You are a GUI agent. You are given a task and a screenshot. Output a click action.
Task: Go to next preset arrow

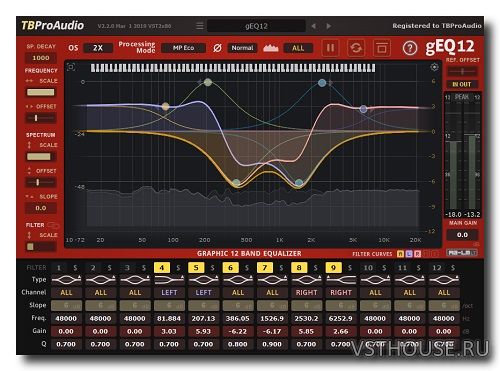pos(329,26)
